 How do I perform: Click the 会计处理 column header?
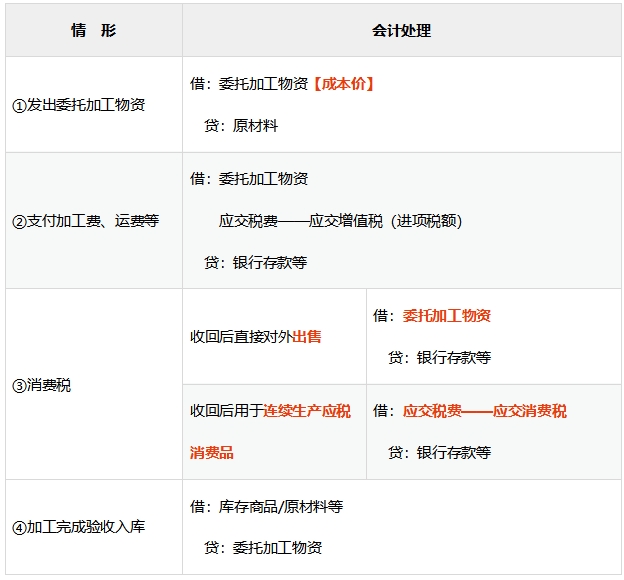(400, 31)
